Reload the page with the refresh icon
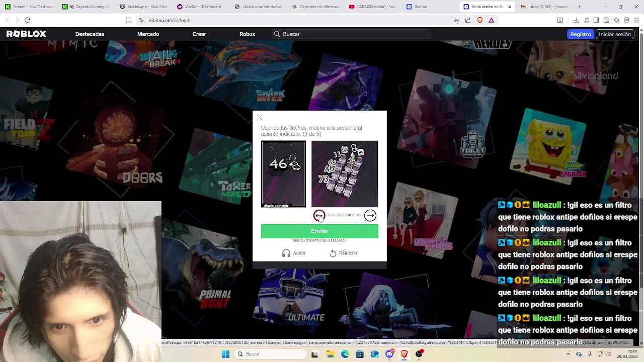 (28, 20)
